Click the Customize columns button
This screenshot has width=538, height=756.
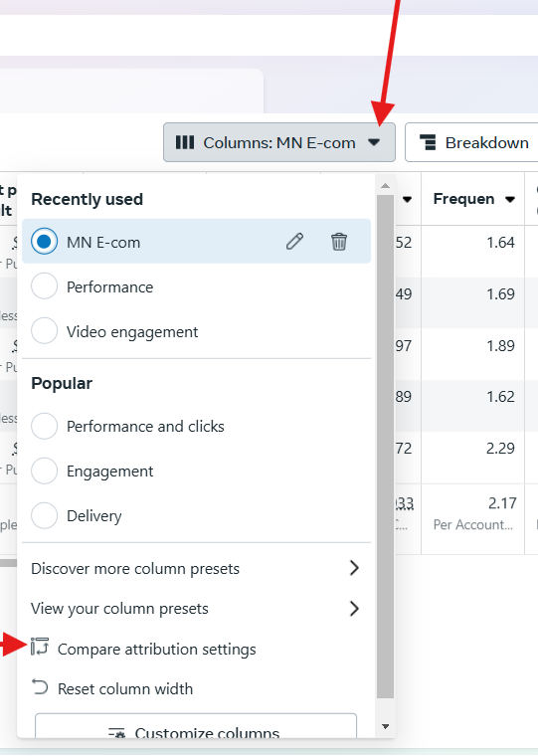[x=196, y=726]
